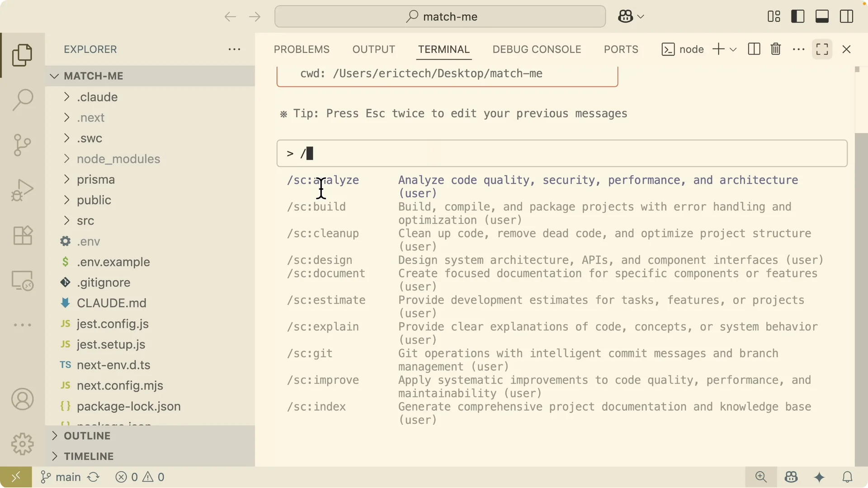This screenshot has width=868, height=488.
Task: Open more terminal panel actions
Action: click(x=799, y=49)
